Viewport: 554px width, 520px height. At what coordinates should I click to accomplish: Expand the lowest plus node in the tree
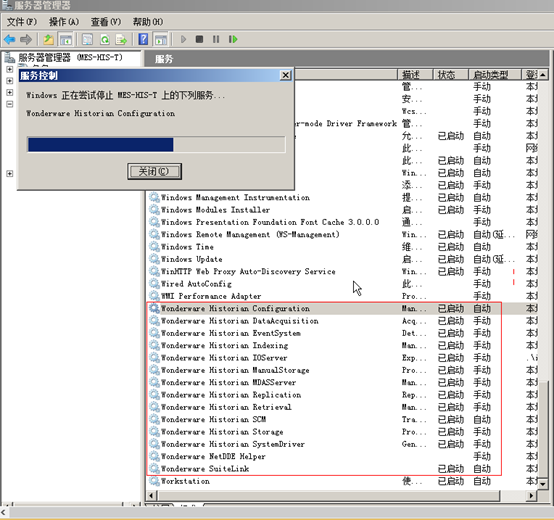10,174
